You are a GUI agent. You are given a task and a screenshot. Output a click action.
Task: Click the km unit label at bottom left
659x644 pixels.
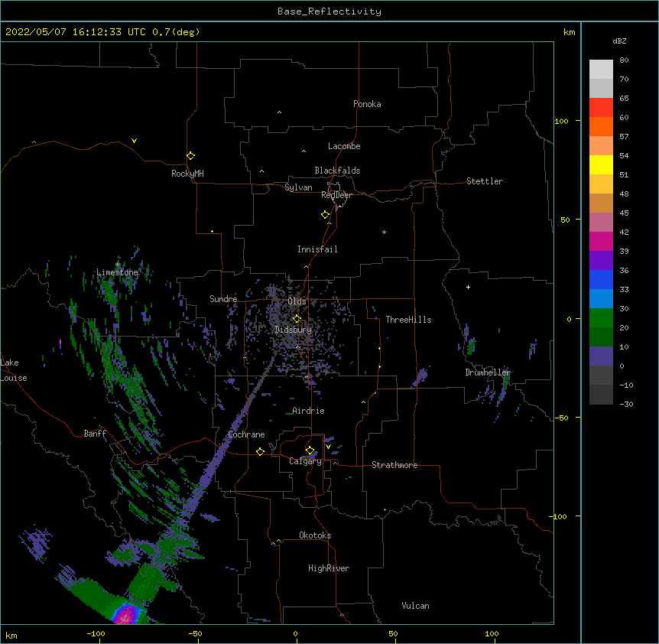coord(11,635)
